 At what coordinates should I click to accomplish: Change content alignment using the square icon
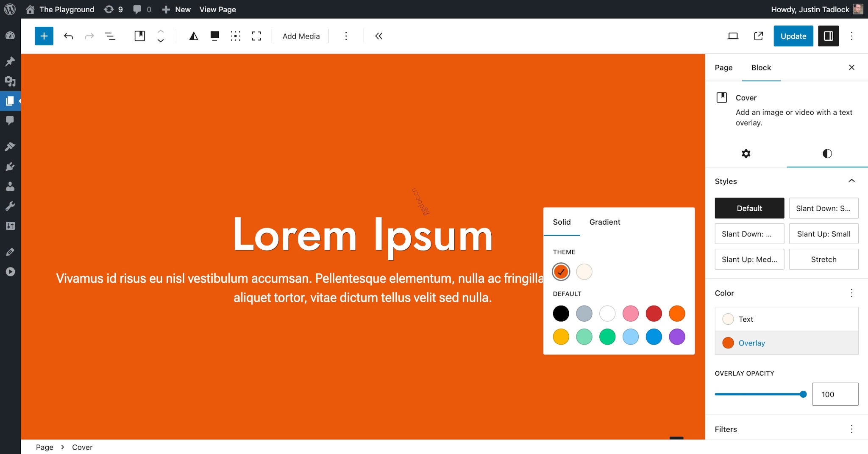coord(214,36)
